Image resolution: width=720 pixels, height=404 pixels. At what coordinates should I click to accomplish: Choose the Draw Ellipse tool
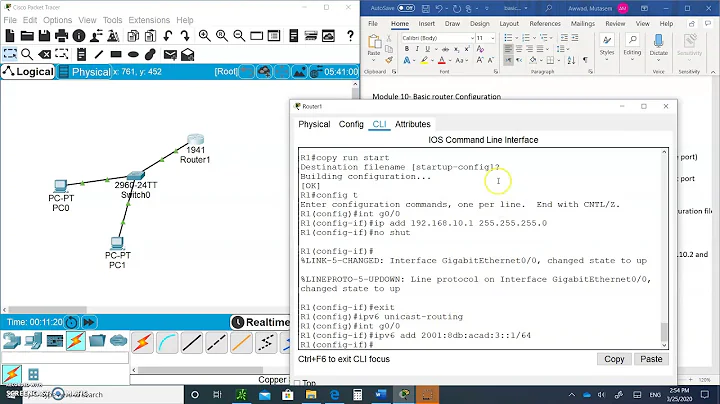[133, 55]
